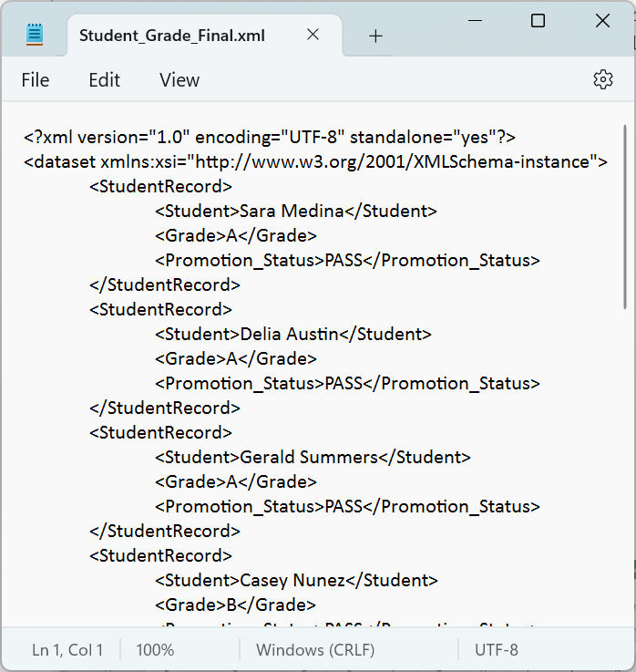Click the Windows (CRLF) line ending indicator
The height and width of the screenshot is (672, 636).
(315, 650)
